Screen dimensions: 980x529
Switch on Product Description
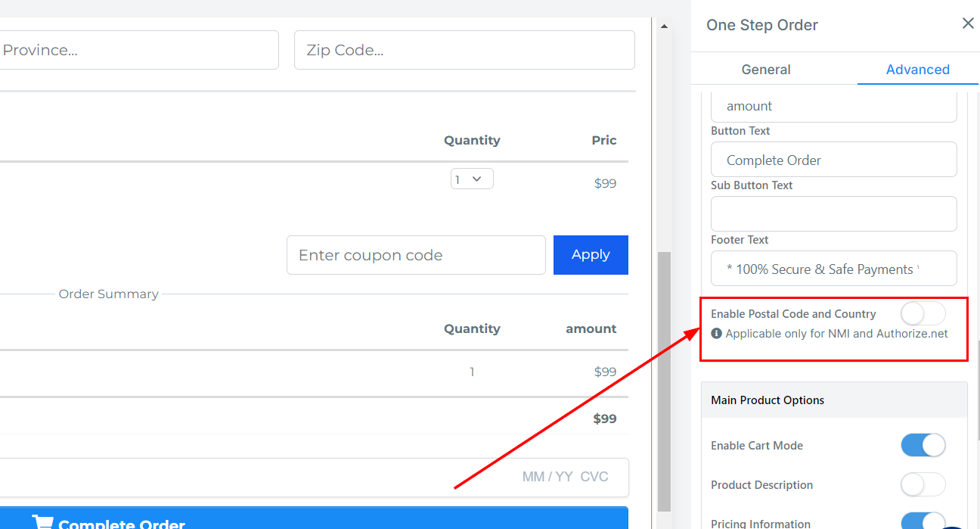[923, 484]
